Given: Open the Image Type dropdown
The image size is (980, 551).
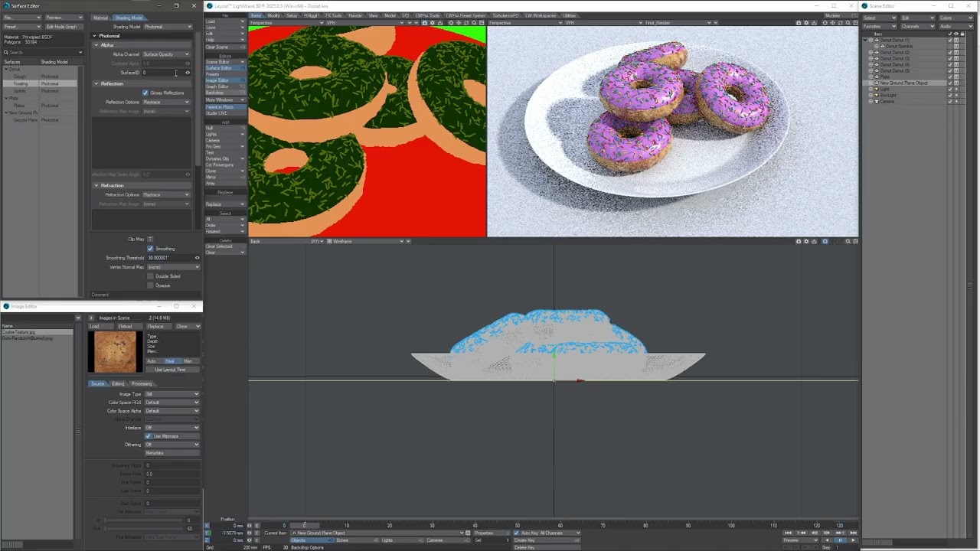Looking at the screenshot, I should point(172,394).
